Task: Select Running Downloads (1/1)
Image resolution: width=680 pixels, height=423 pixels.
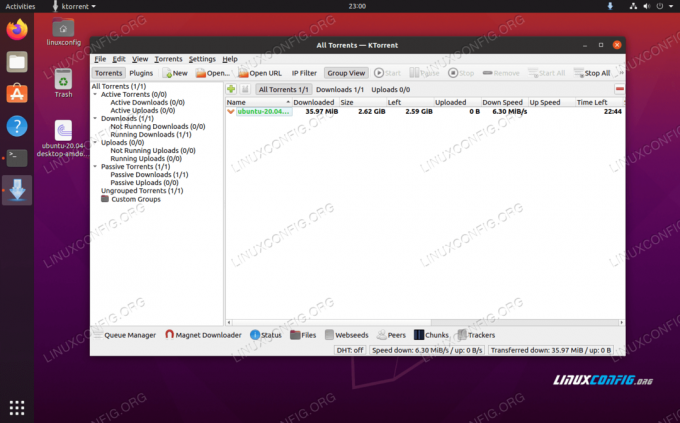Action: (x=151, y=134)
